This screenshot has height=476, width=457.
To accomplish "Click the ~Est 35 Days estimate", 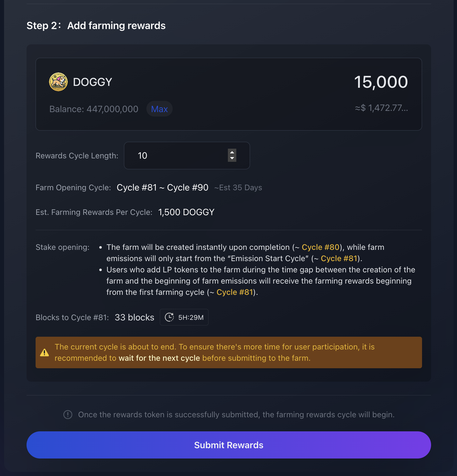I will click(x=238, y=187).
